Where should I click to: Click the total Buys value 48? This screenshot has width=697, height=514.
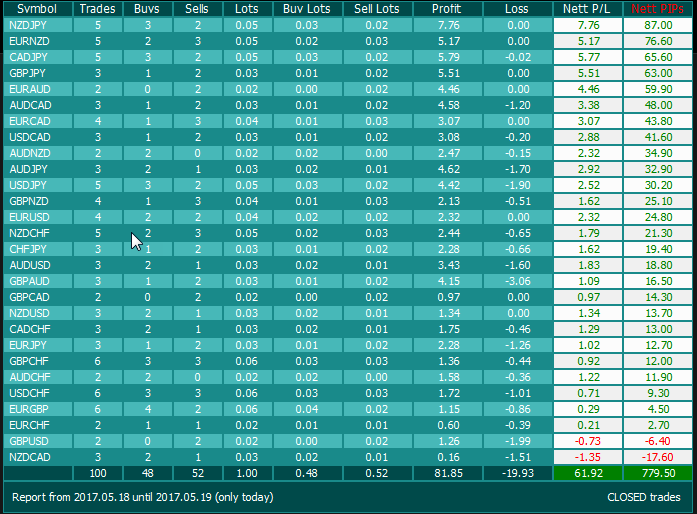(147, 473)
